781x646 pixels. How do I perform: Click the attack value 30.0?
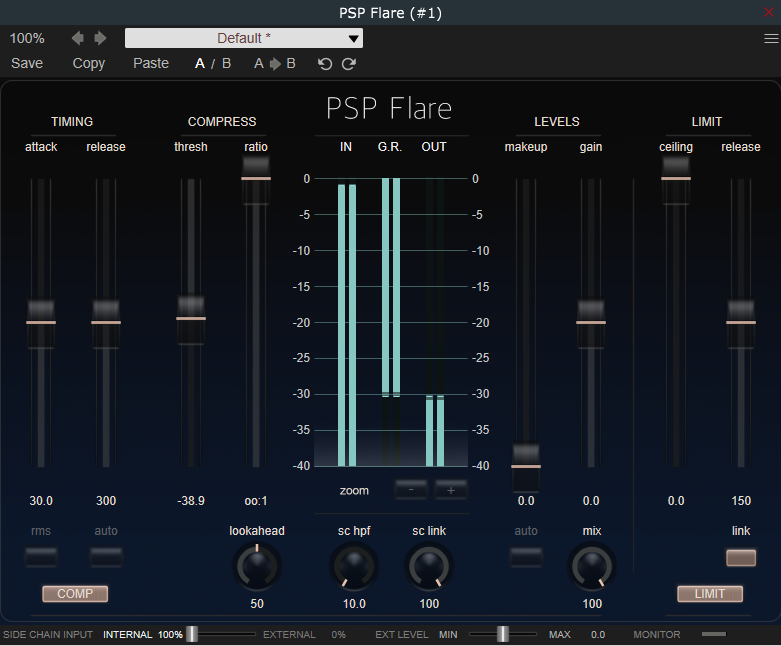pos(41,501)
